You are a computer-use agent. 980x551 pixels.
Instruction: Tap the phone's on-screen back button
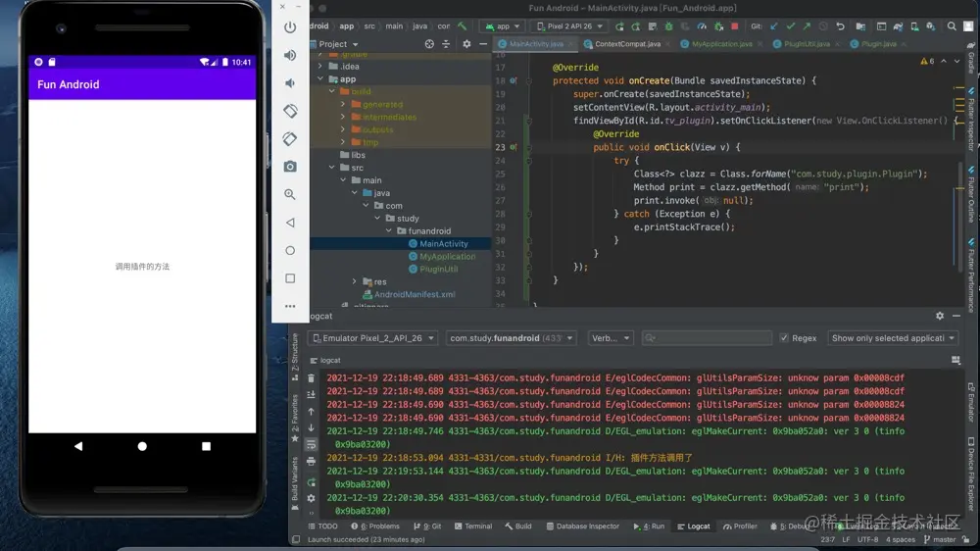point(78,446)
